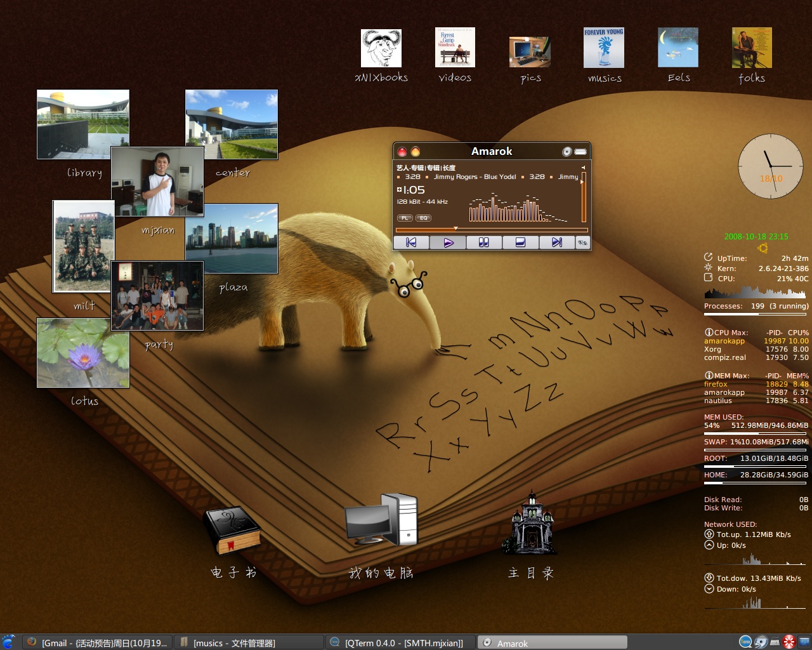The width and height of the screenshot is (812, 650).
Task: Open the main menu launcher in taskbar
Action: 8,642
